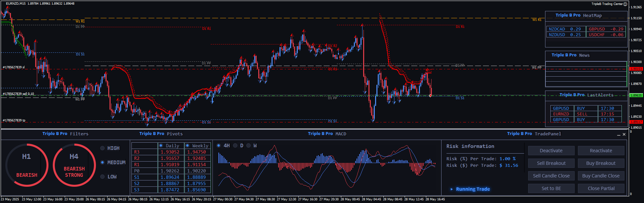
Task: Click the white marker on current candle
Action: [x=430, y=96]
